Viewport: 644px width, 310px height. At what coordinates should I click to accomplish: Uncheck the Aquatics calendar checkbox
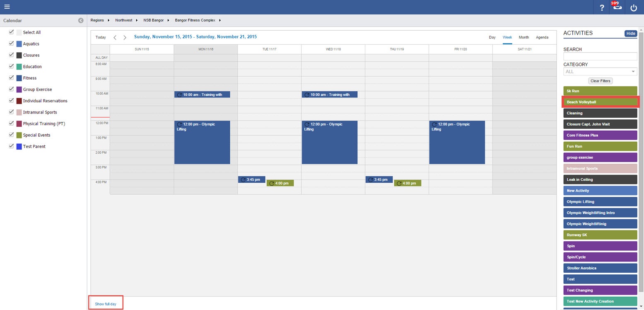(12, 44)
